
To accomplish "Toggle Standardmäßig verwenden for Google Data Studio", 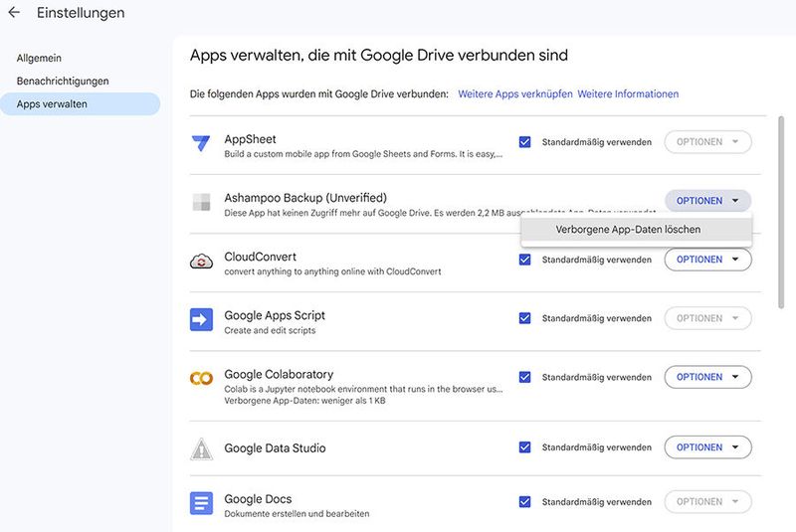I will tap(525, 447).
